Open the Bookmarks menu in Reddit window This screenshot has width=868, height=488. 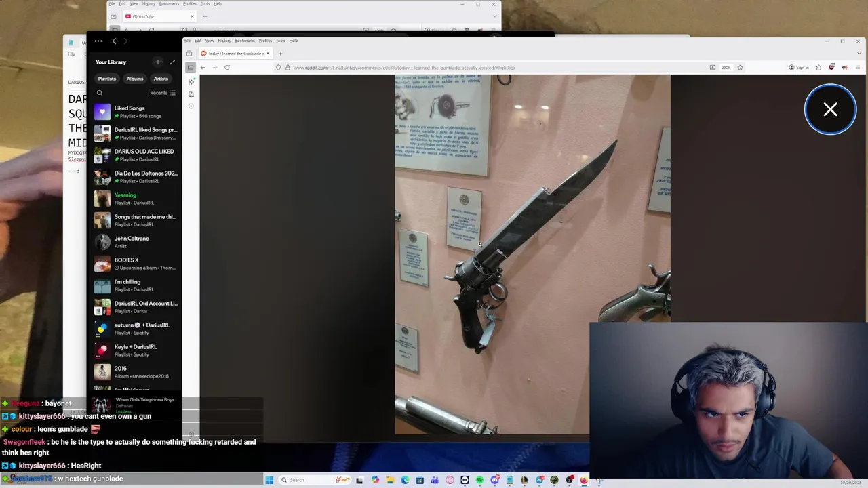(x=245, y=41)
